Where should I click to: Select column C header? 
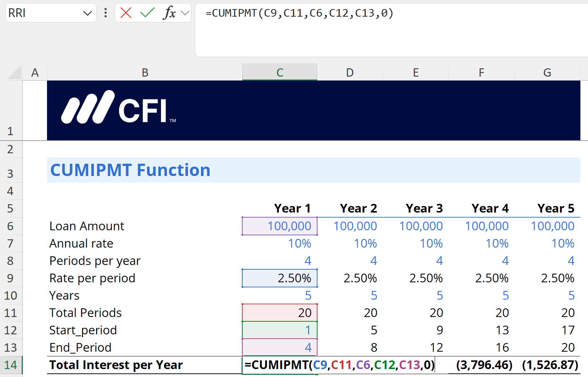pos(280,73)
